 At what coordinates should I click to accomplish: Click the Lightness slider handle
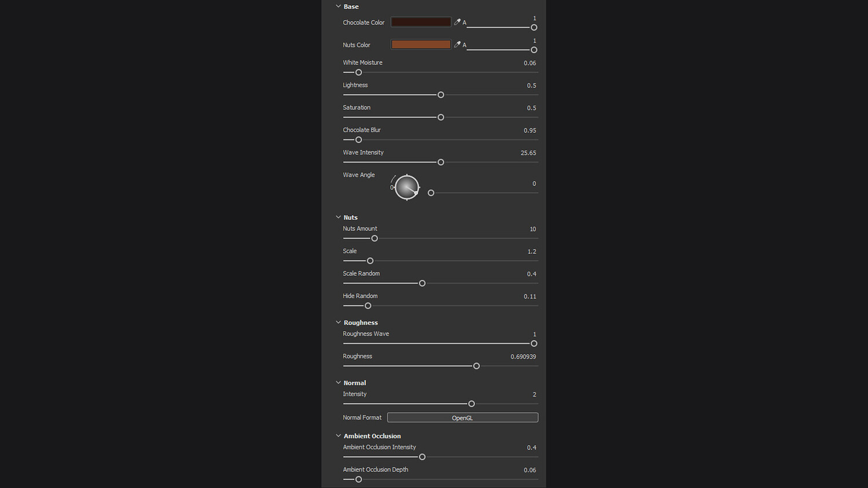(x=441, y=95)
